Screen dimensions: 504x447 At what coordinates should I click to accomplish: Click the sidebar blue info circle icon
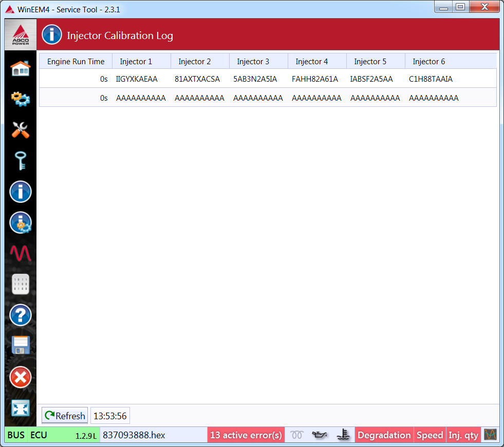[21, 192]
